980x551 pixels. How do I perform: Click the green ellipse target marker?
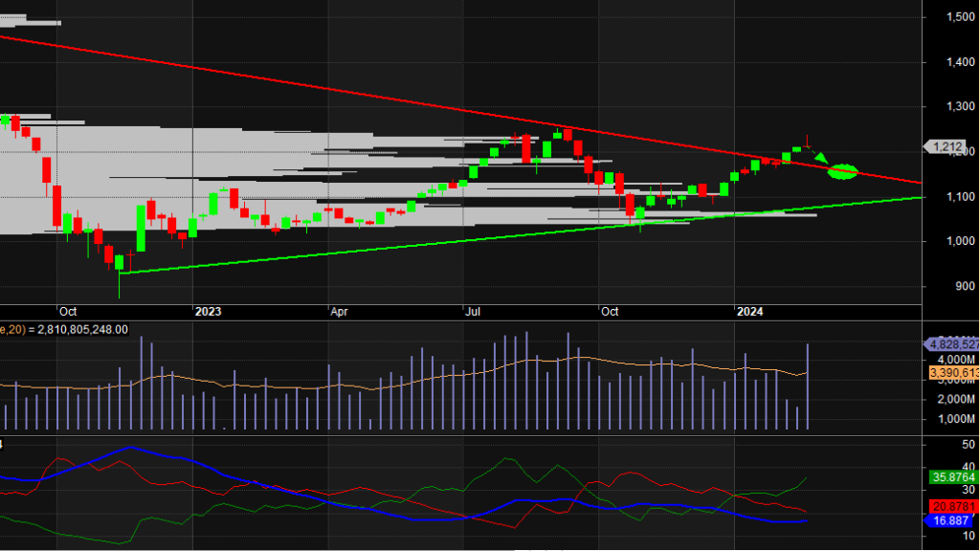842,172
